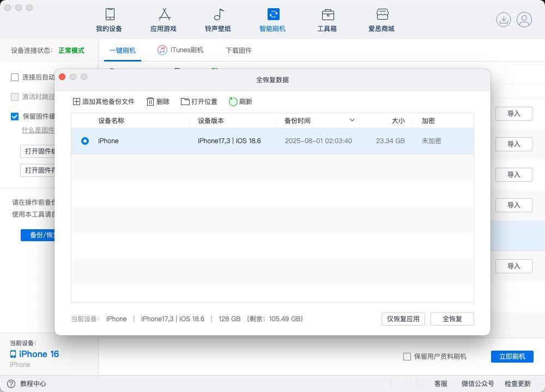Sort by 备份时间 column arrow
This screenshot has width=545, height=392.
point(352,120)
